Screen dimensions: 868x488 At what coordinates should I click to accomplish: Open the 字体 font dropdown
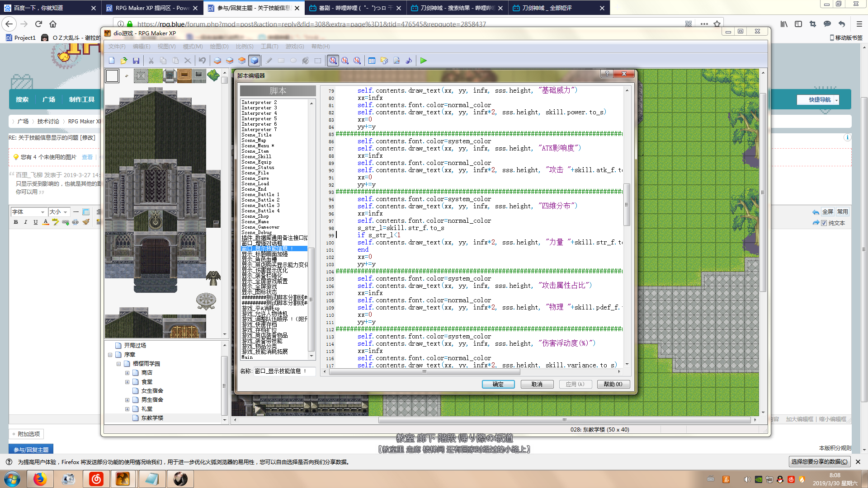(x=28, y=212)
